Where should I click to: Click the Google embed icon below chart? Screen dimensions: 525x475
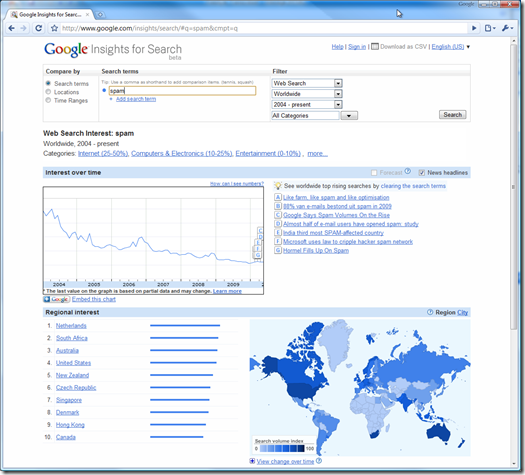coord(56,299)
